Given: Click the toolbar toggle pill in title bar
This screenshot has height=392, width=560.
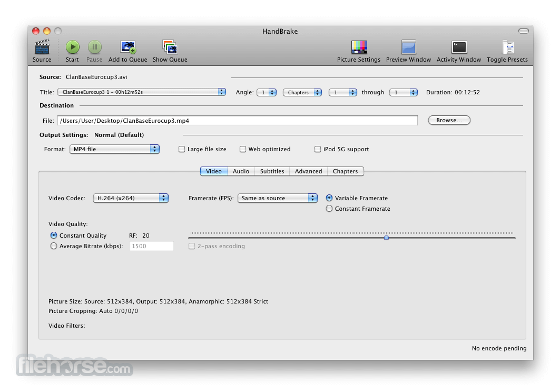Looking at the screenshot, I should coord(524,31).
